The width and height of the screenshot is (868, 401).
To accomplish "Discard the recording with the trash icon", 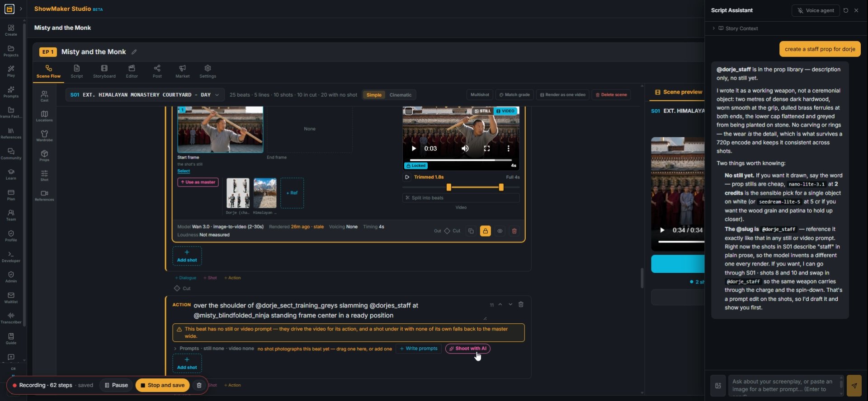I will (x=199, y=385).
